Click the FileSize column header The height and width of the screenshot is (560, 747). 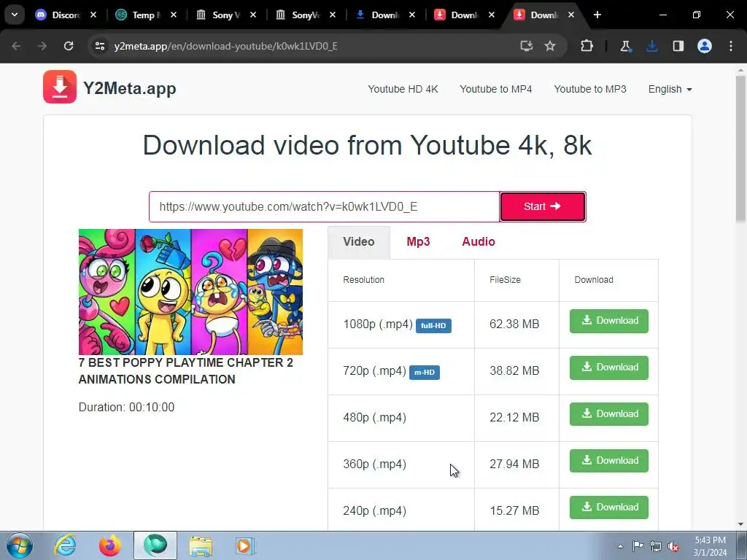point(505,280)
